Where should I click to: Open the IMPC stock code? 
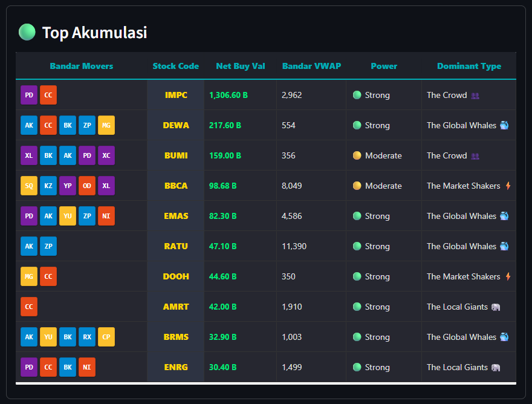tap(176, 95)
